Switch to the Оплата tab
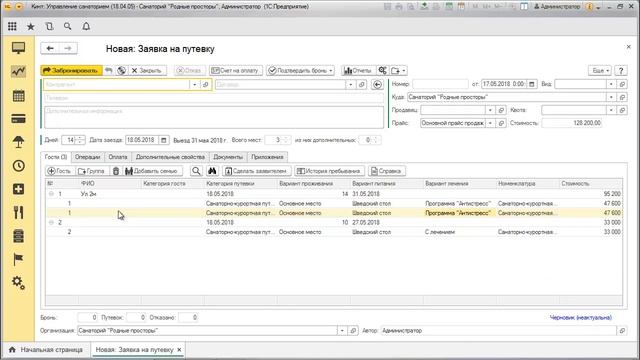Image resolution: width=640 pixels, height=360 pixels. coord(118,157)
